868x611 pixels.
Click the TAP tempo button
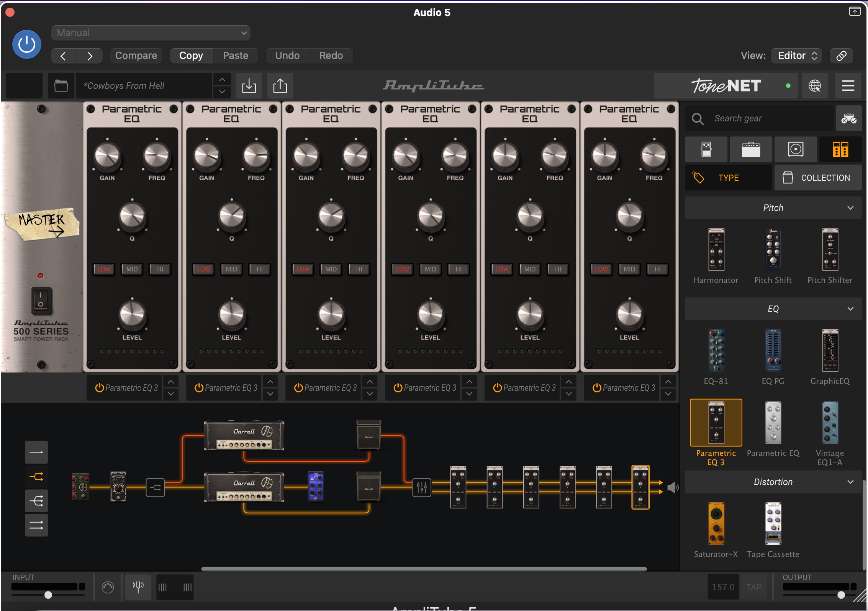point(754,587)
